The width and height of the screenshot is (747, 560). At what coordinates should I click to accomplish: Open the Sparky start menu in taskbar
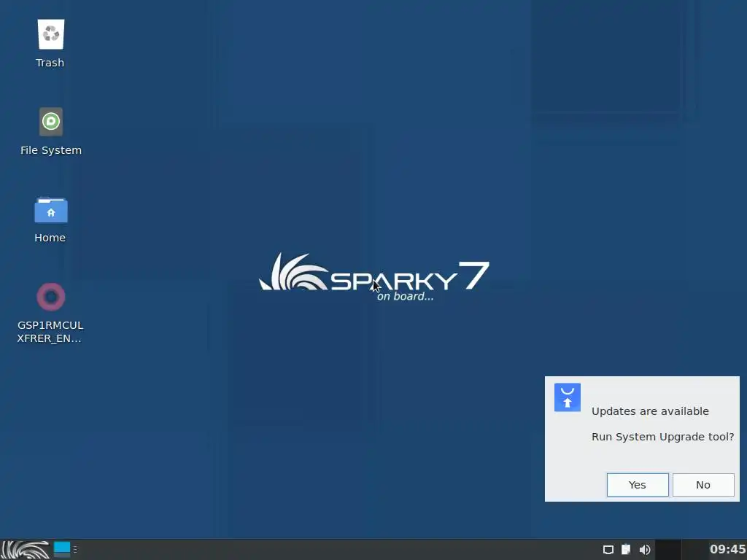point(26,550)
